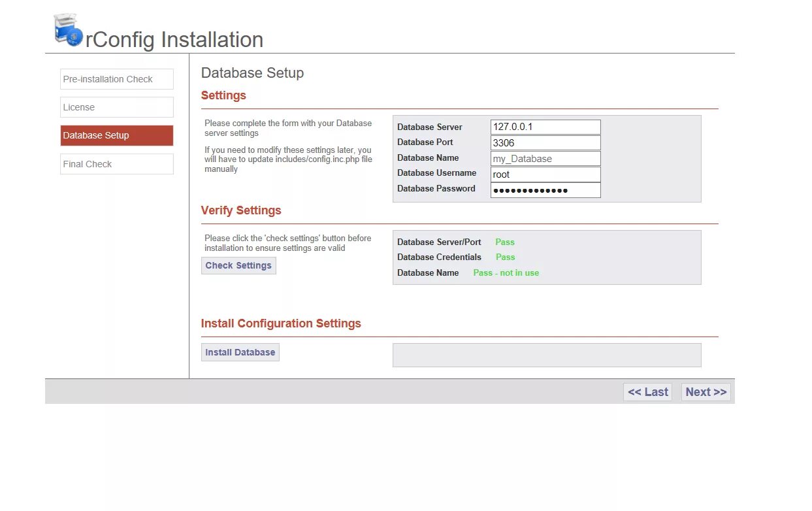Click the rConfig Installation title
This screenshot has width=812, height=511.
click(174, 39)
